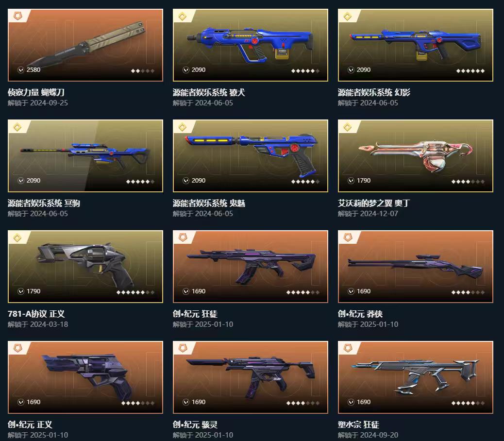Click the VP icon on 源能者娱乐系统 幻影 card
This screenshot has width=504, height=441.
click(351, 70)
